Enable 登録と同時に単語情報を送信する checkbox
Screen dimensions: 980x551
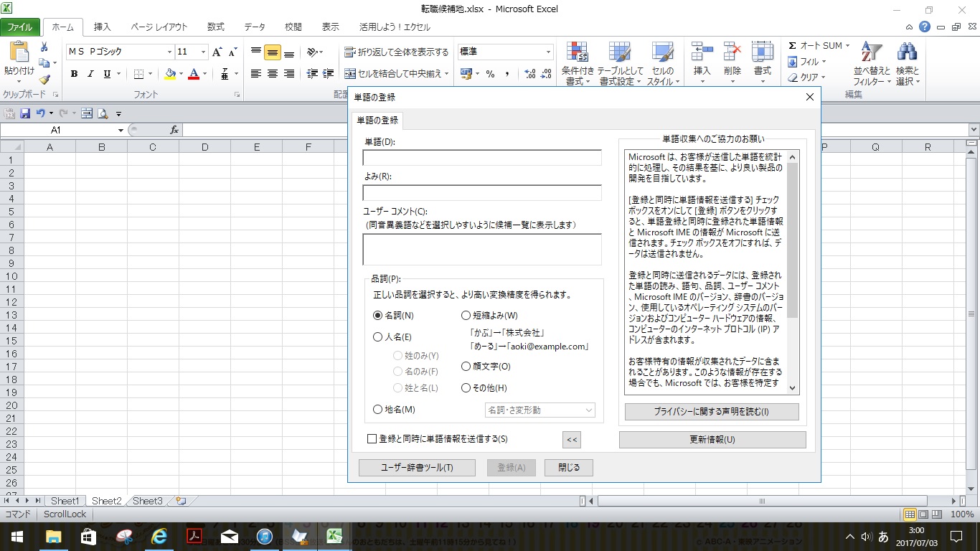coord(372,439)
